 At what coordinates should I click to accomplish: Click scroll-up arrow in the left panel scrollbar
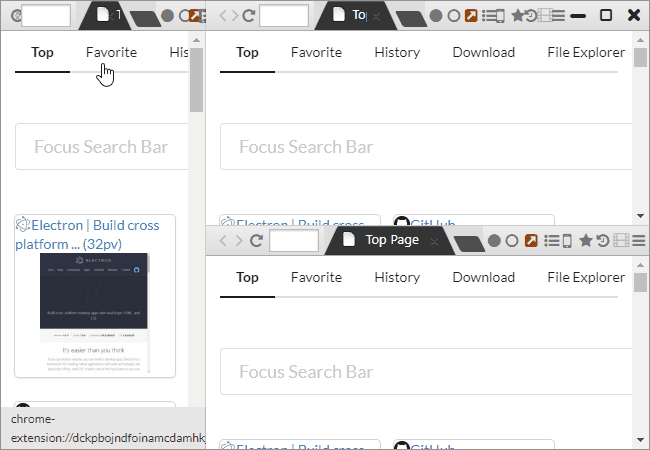click(196, 40)
